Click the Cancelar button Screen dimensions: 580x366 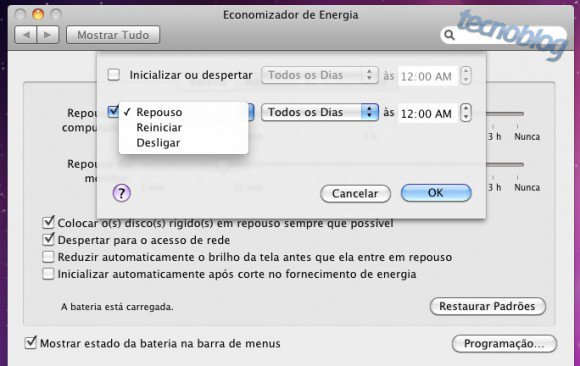click(x=355, y=194)
